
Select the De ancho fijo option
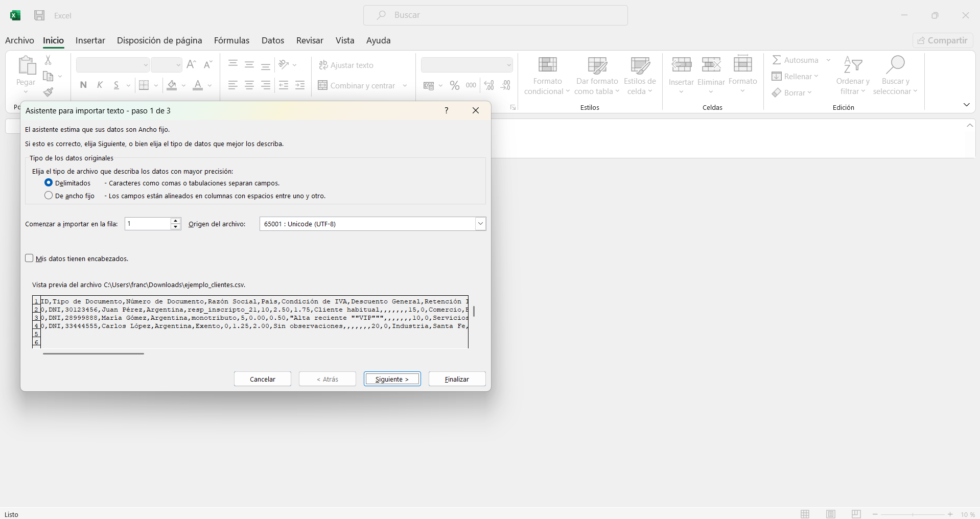49,196
